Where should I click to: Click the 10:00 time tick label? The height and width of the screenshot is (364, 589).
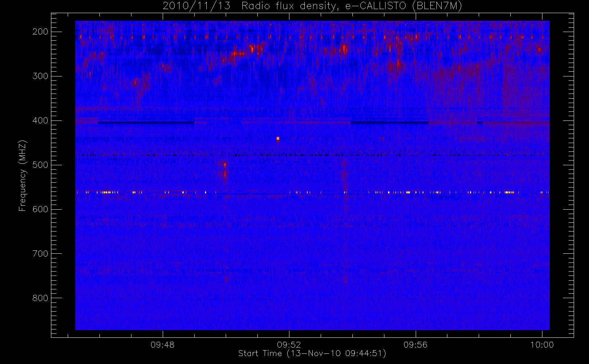[x=542, y=345]
